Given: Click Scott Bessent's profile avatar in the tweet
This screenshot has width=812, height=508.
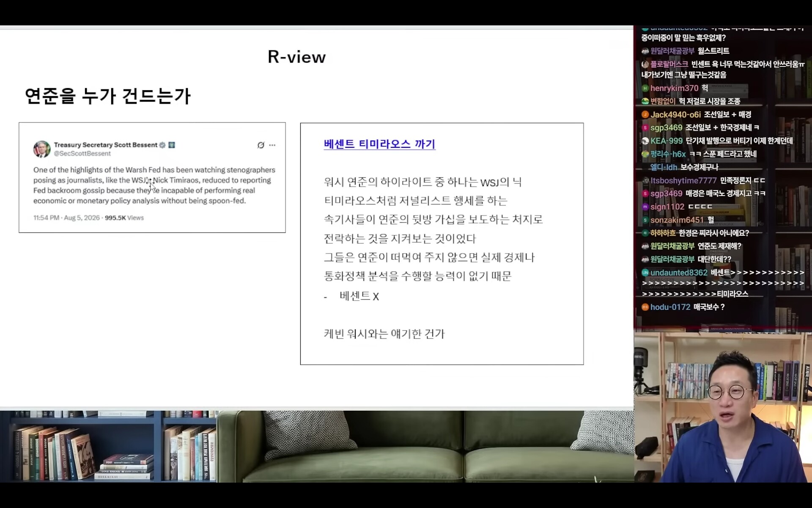Looking at the screenshot, I should point(42,149).
